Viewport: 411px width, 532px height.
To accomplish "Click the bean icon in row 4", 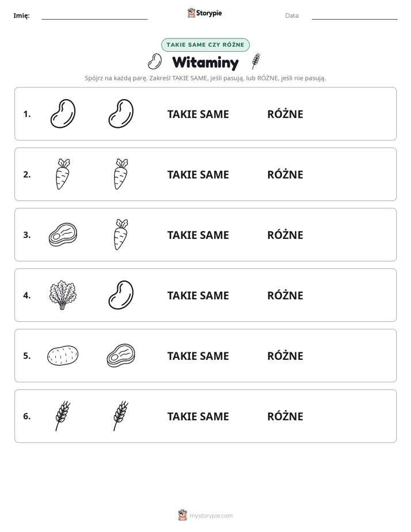I will pyautogui.click(x=121, y=295).
